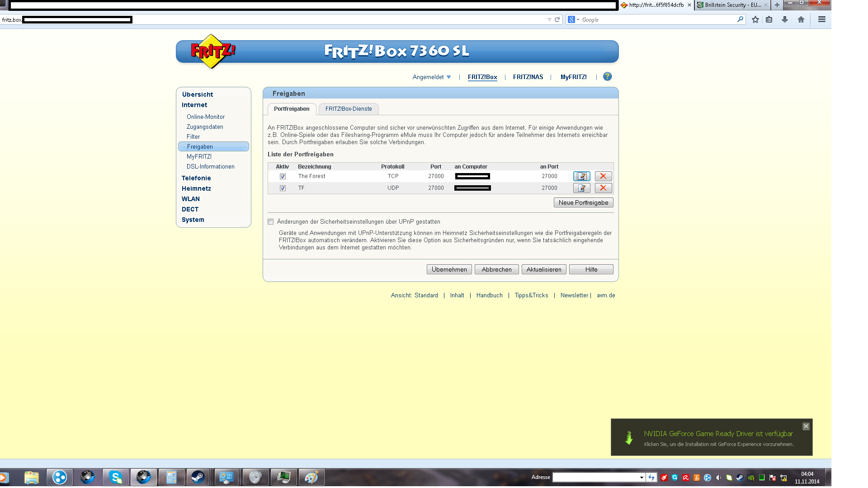Delete the TF UDP port entry
The image size is (868, 488).
pyautogui.click(x=603, y=188)
